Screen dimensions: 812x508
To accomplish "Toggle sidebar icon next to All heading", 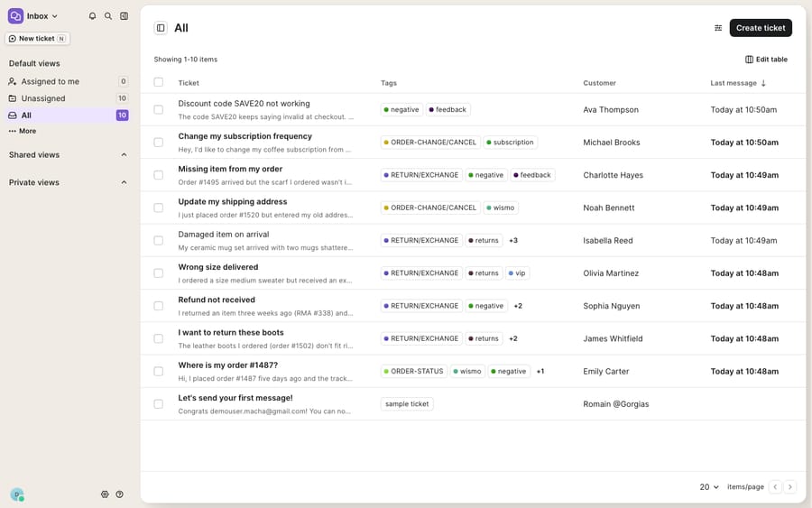I will click(161, 28).
